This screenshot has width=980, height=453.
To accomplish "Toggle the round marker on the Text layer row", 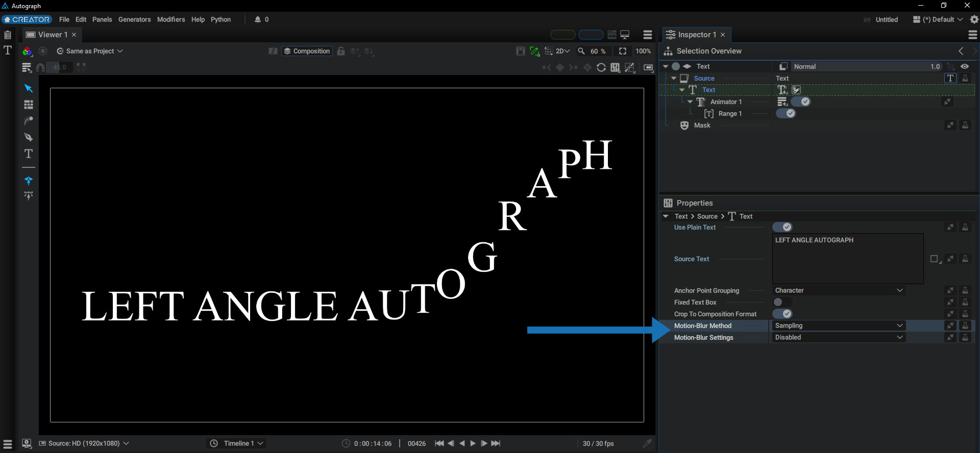I will [676, 66].
